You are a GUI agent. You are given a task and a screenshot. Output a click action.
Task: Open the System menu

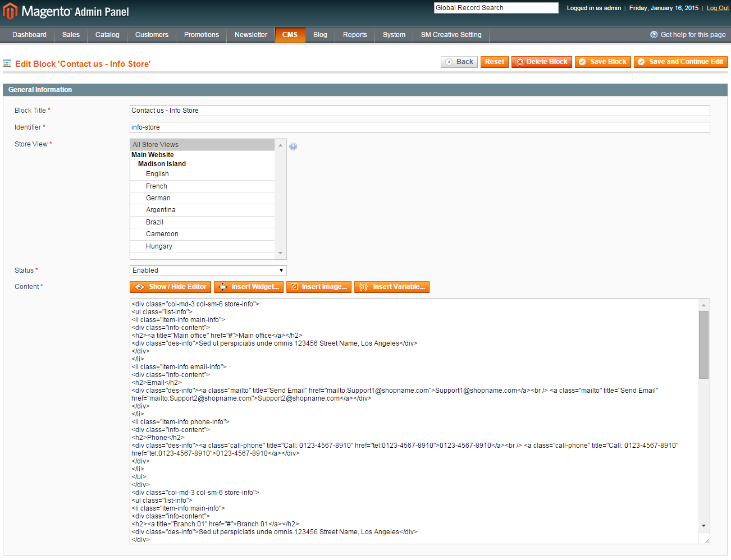[x=394, y=35]
